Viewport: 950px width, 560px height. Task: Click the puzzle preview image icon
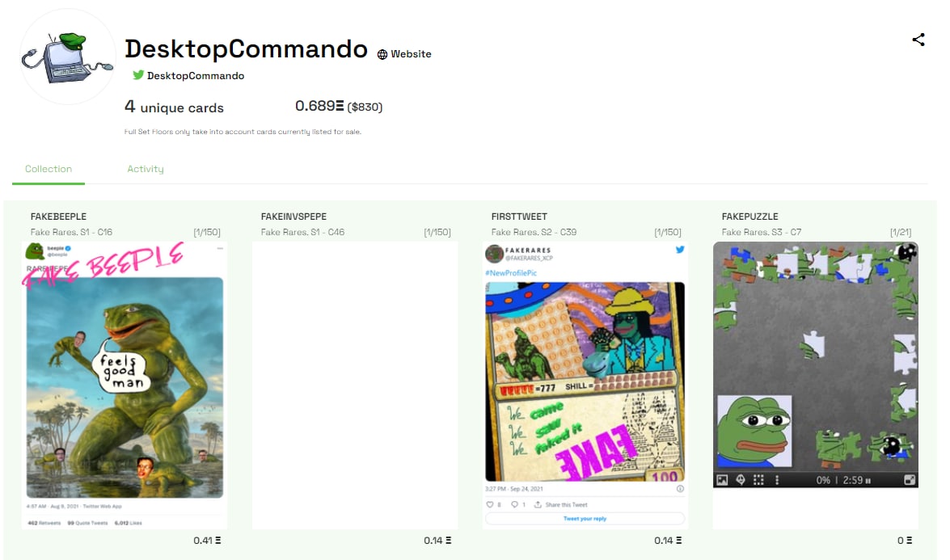(722, 480)
